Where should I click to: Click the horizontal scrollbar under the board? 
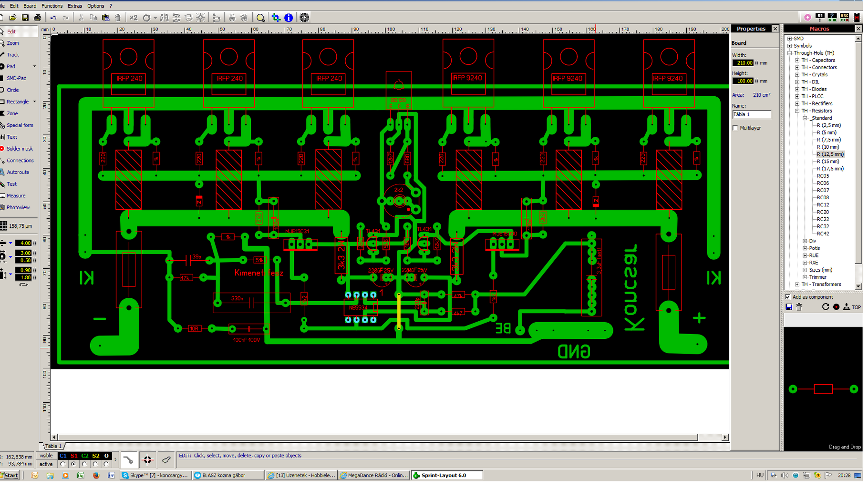389,437
